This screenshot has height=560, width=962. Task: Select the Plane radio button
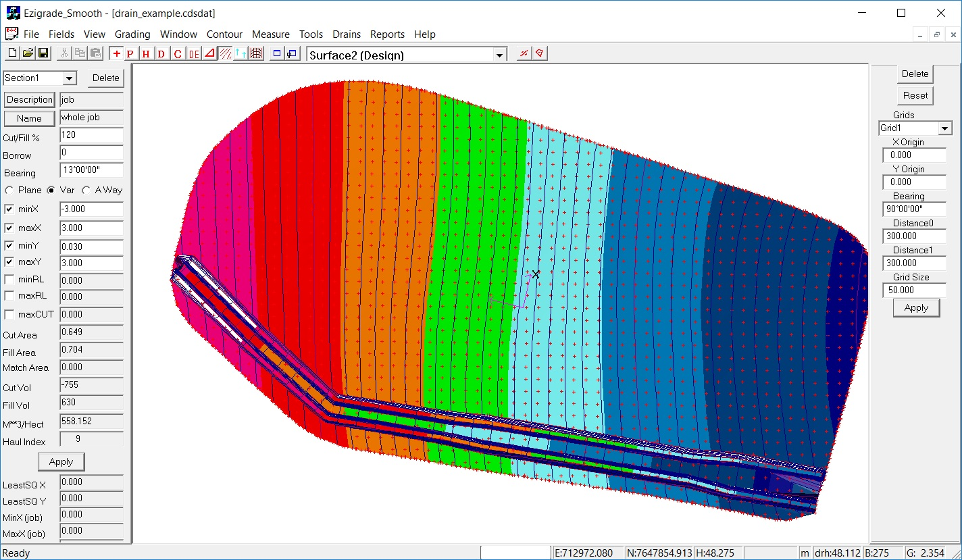(9, 190)
